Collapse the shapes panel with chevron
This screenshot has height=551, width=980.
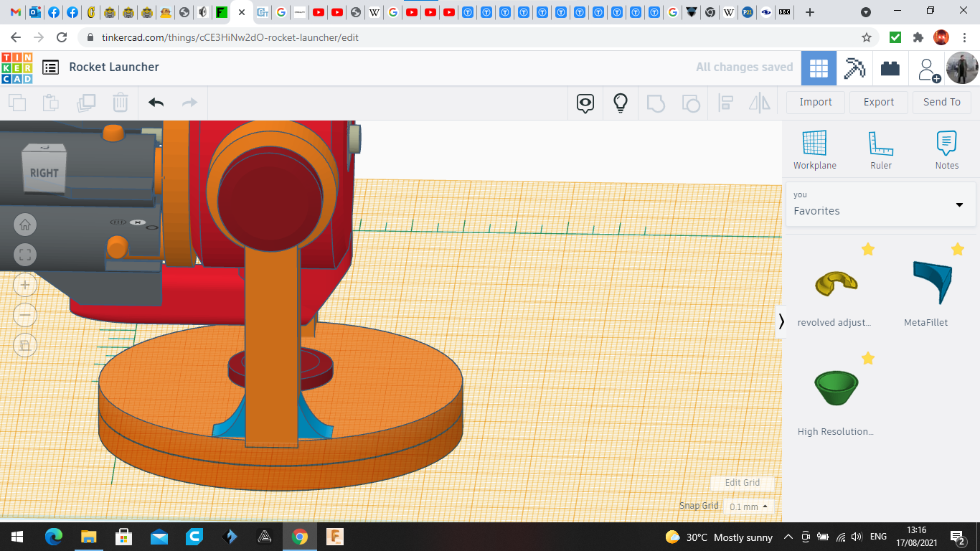pos(781,321)
